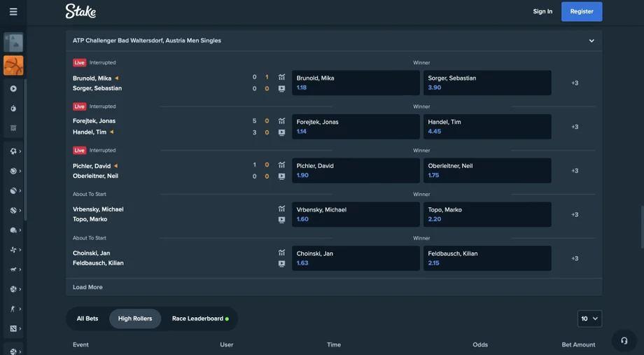Viewport: 644px width, 355px height.
Task: Click Sign In
Action: click(x=542, y=11)
